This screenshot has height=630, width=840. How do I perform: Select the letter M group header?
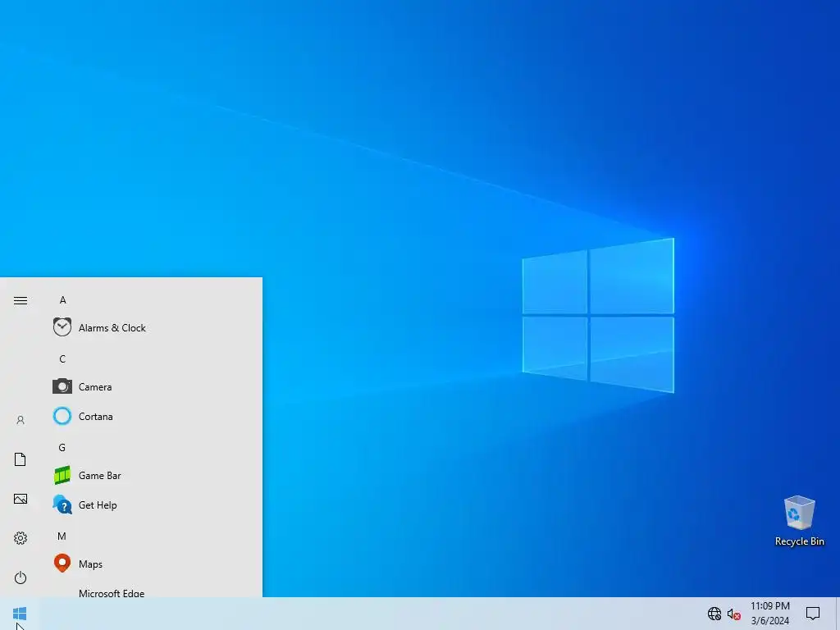[62, 536]
